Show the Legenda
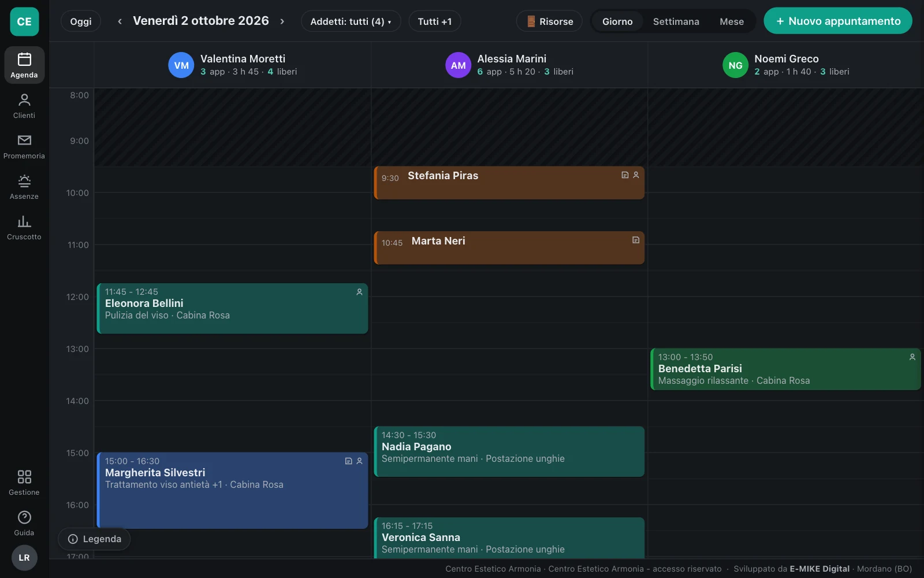924x578 pixels. tap(95, 539)
